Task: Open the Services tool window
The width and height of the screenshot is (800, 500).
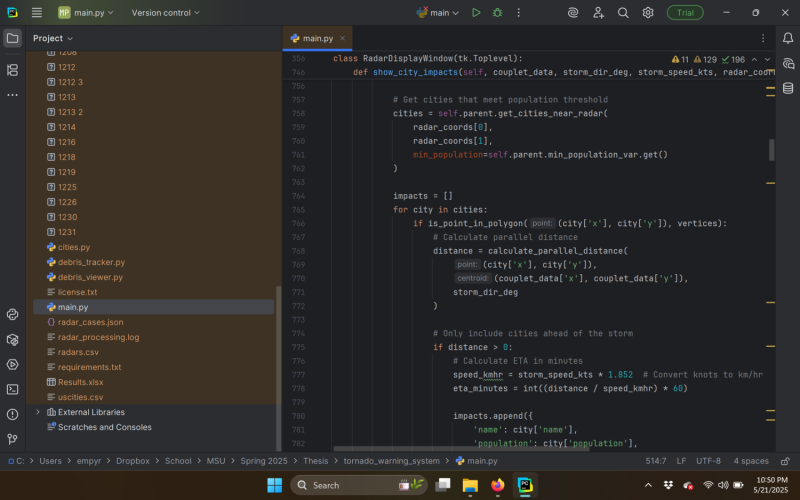Action: pyautogui.click(x=12, y=364)
